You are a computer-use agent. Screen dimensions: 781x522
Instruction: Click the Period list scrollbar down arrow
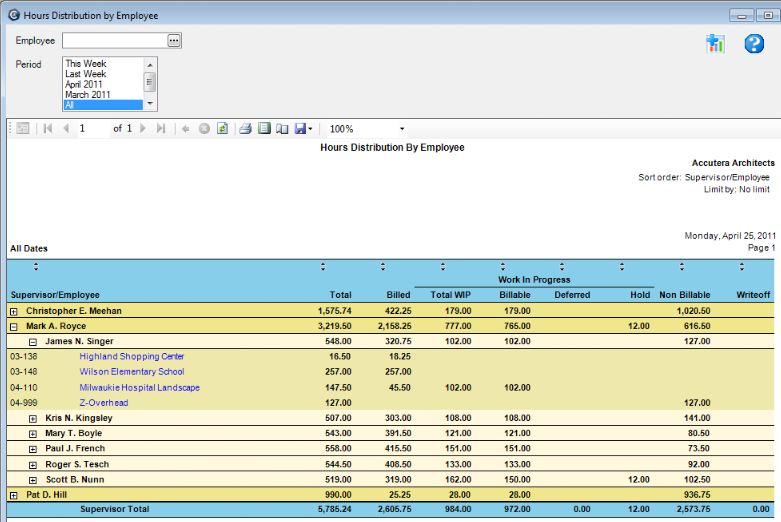pyautogui.click(x=150, y=104)
